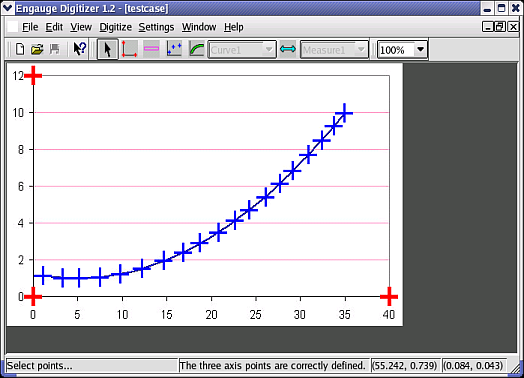Click the red axis point at 40
524x378 pixels.
tap(389, 296)
